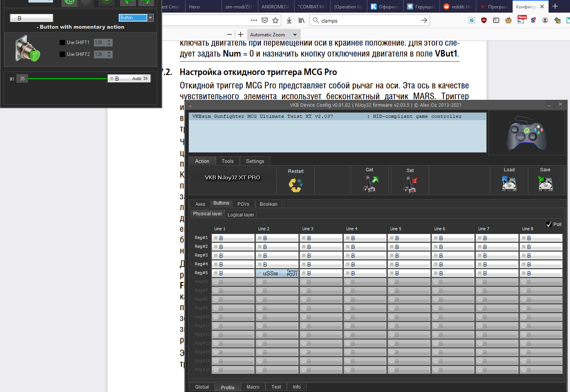Screen dimensions: 570x392
Task: Select the Physical layer tab
Action: tap(207, 214)
